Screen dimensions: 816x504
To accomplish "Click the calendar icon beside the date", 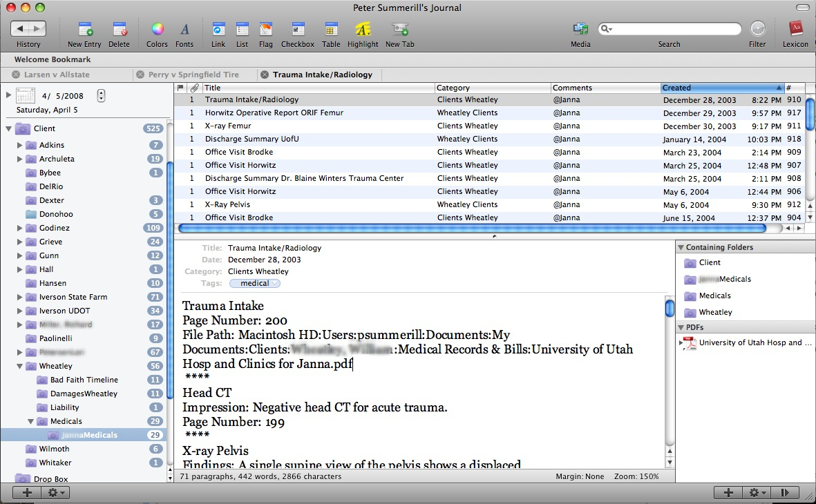I will point(26,96).
